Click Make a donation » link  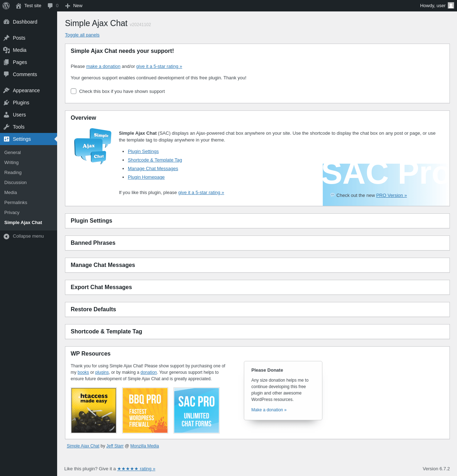pyautogui.click(x=269, y=410)
